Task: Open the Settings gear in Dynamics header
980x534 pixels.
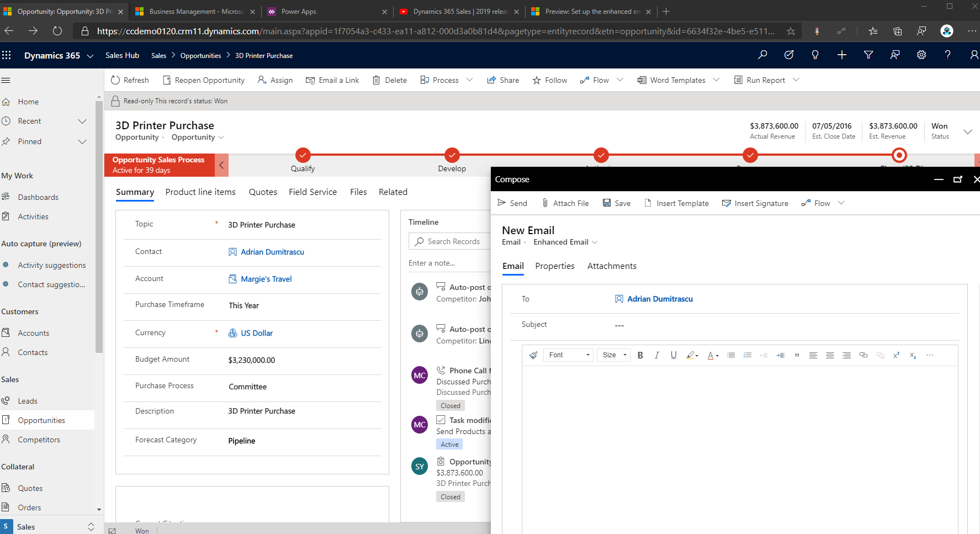Action: click(921, 55)
